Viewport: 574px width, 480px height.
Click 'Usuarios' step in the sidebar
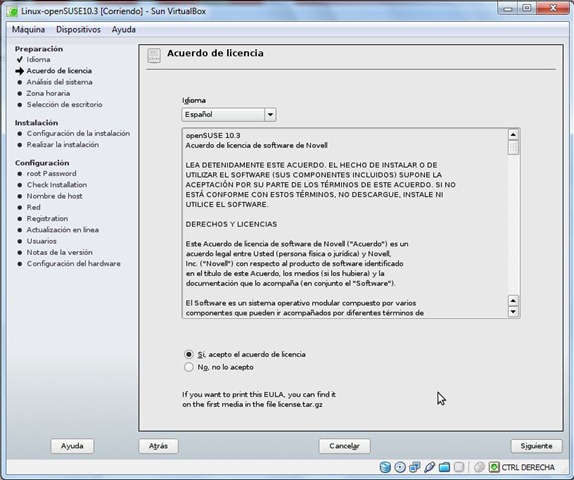coord(41,241)
